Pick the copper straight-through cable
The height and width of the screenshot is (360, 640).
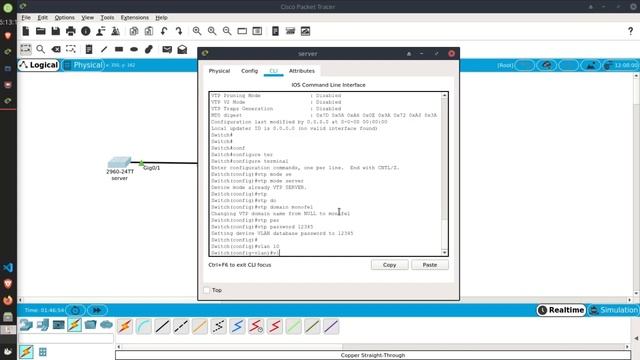pyautogui.click(x=162, y=327)
